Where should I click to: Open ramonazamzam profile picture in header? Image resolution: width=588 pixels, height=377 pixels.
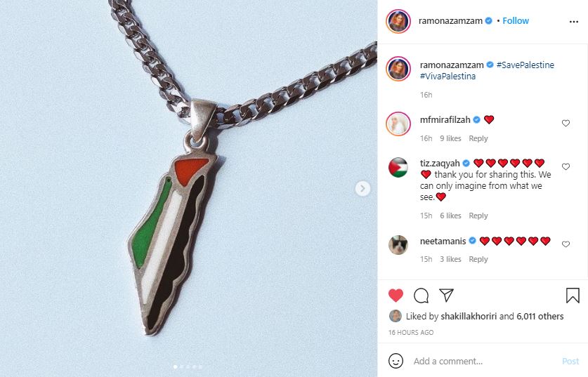point(398,21)
